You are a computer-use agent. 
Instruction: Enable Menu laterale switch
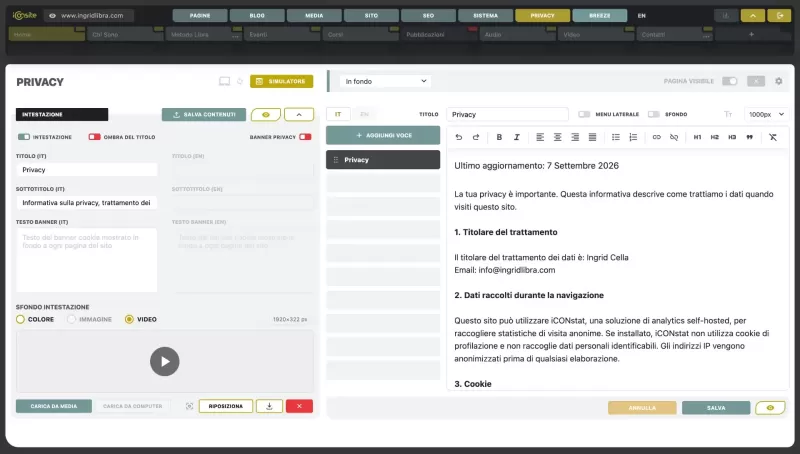(584, 114)
